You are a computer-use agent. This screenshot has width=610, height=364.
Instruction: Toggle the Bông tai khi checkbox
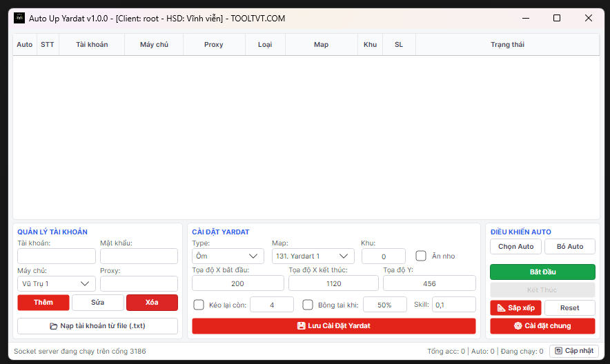[308, 305]
